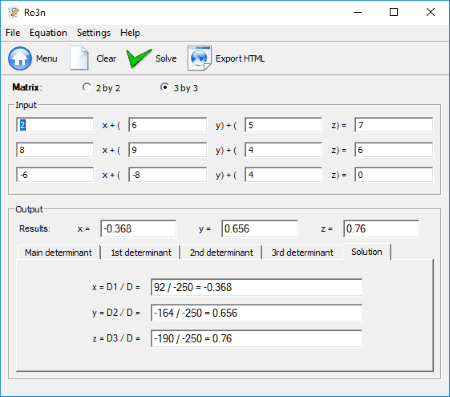This screenshot has width=450, height=397.
Task: Select the Solution tab
Action: point(367,252)
